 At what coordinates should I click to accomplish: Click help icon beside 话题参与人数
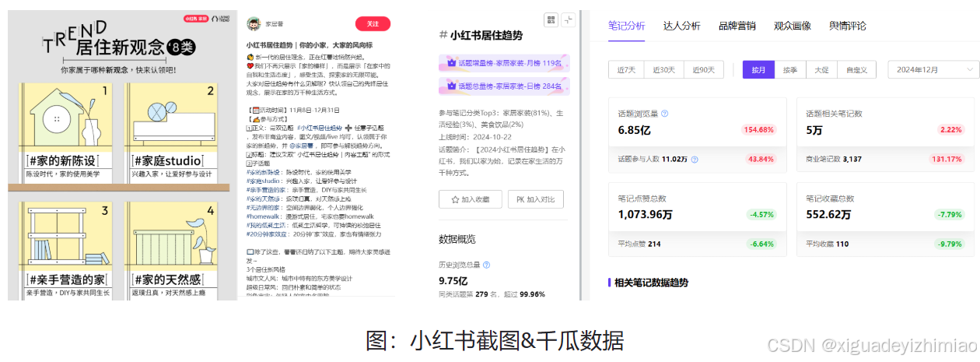(x=695, y=159)
